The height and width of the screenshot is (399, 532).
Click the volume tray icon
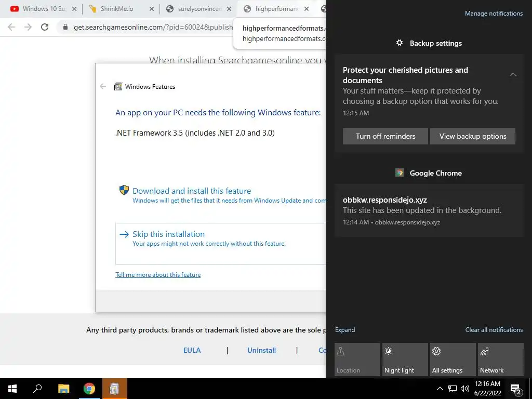coord(465,389)
